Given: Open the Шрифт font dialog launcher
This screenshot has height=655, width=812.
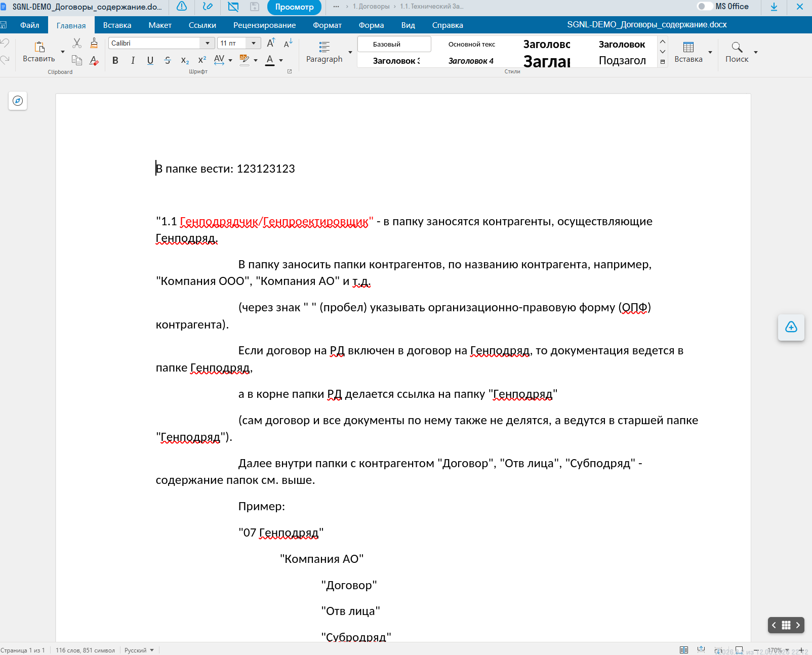Looking at the screenshot, I should [290, 71].
